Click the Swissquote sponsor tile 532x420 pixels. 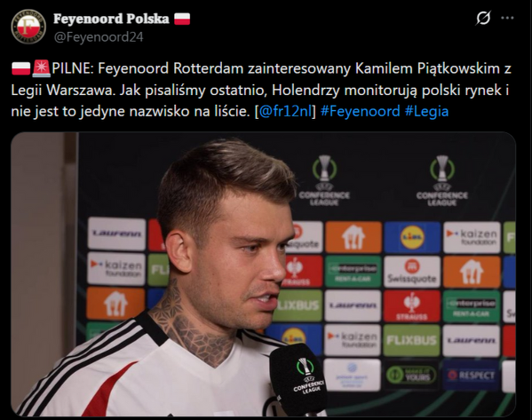pos(412,272)
